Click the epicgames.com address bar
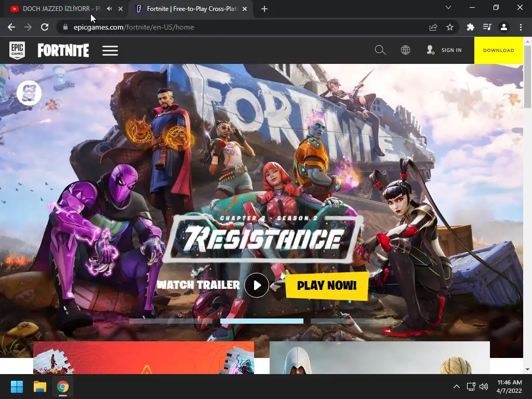Image resolution: width=532 pixels, height=399 pixels. coord(237,27)
